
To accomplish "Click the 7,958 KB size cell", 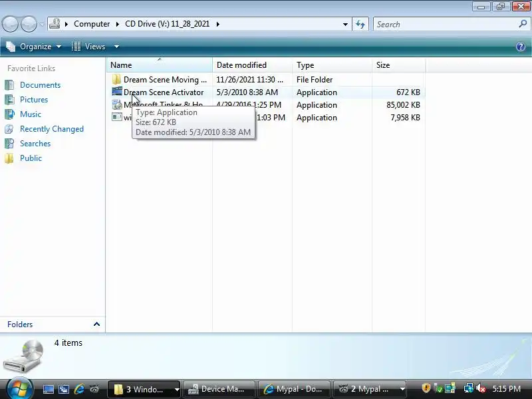I will 405,118.
